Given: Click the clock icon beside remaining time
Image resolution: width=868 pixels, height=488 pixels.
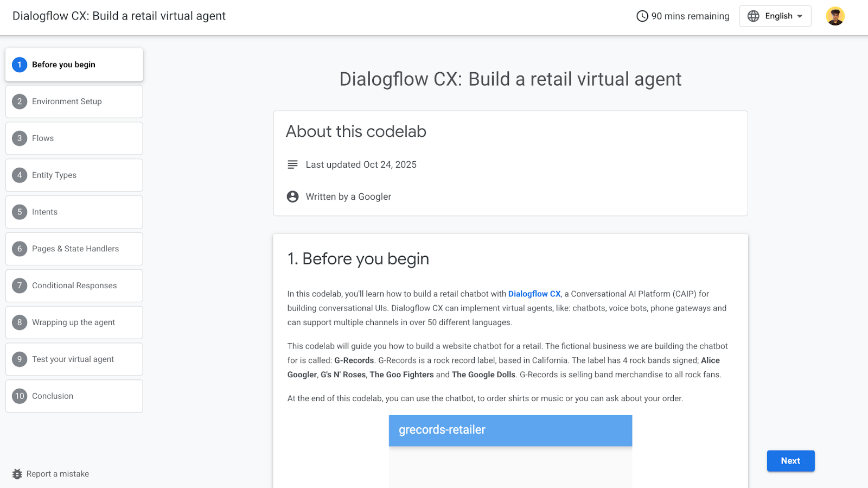Looking at the screenshot, I should pyautogui.click(x=642, y=16).
